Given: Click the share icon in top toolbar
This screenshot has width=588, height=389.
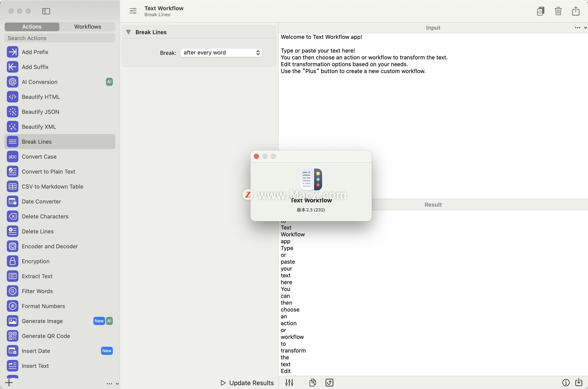Looking at the screenshot, I should coord(576,11).
